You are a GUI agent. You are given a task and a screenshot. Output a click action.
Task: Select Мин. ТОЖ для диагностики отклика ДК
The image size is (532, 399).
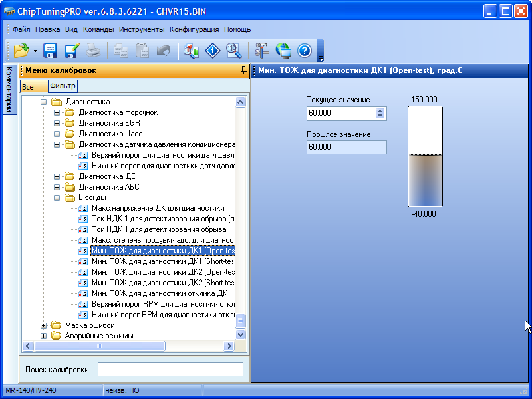pos(160,293)
